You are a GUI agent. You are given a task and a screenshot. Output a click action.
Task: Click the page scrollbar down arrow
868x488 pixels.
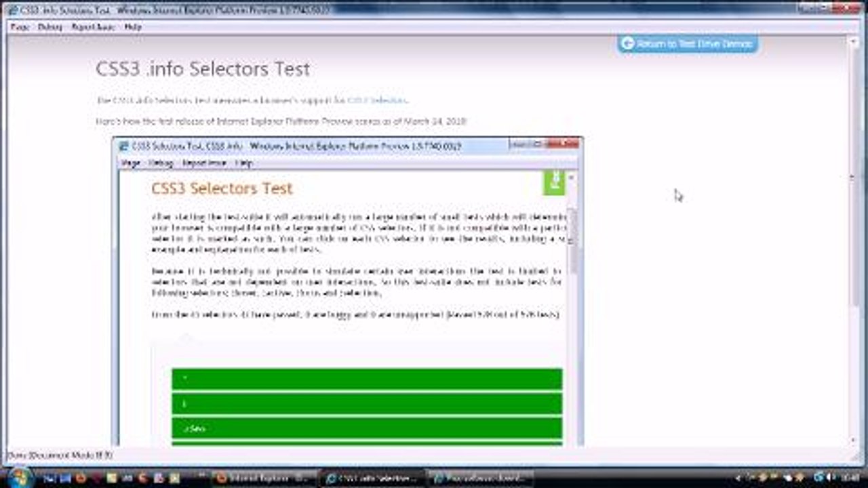tap(853, 441)
